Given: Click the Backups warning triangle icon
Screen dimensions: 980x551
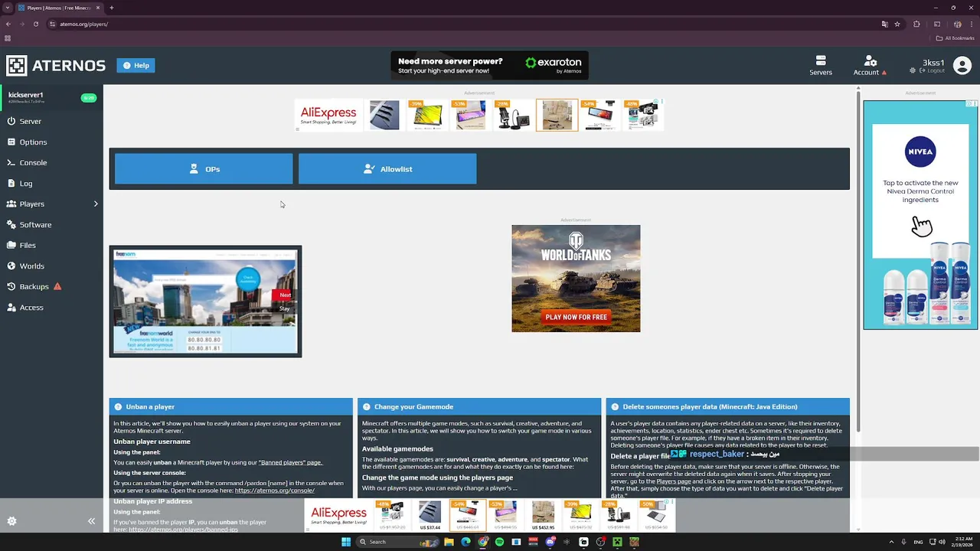Looking at the screenshot, I should (x=57, y=286).
